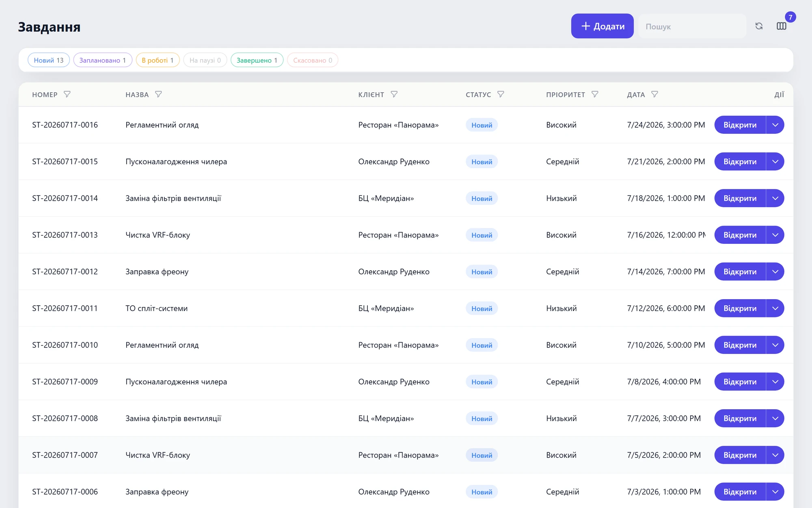This screenshot has width=812, height=508.
Task: Select the На паузі 0 status chip
Action: (x=205, y=60)
